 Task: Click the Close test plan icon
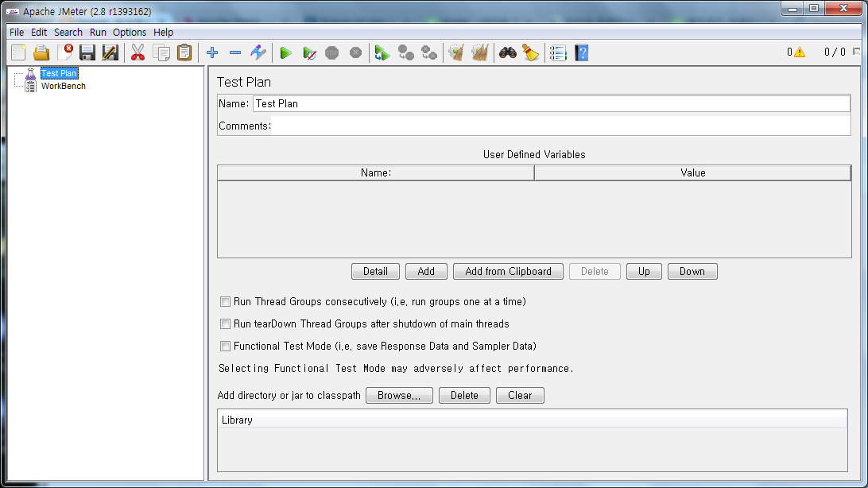64,52
